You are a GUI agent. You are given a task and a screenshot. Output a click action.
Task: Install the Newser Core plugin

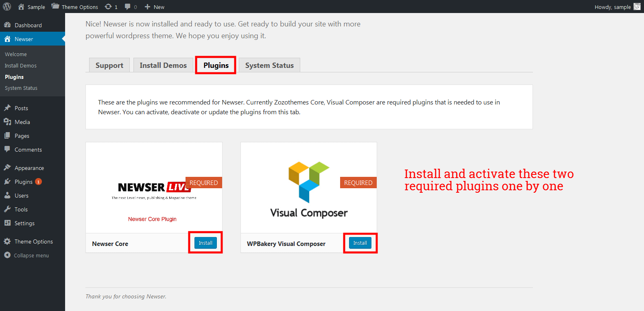pos(205,243)
